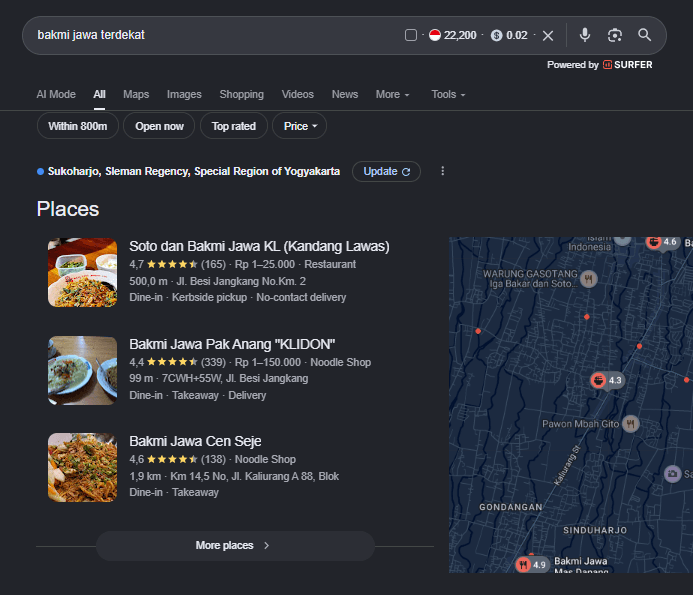Viewport: 693px width, 595px height.
Task: Start voice search with microphone icon
Action: point(584,35)
